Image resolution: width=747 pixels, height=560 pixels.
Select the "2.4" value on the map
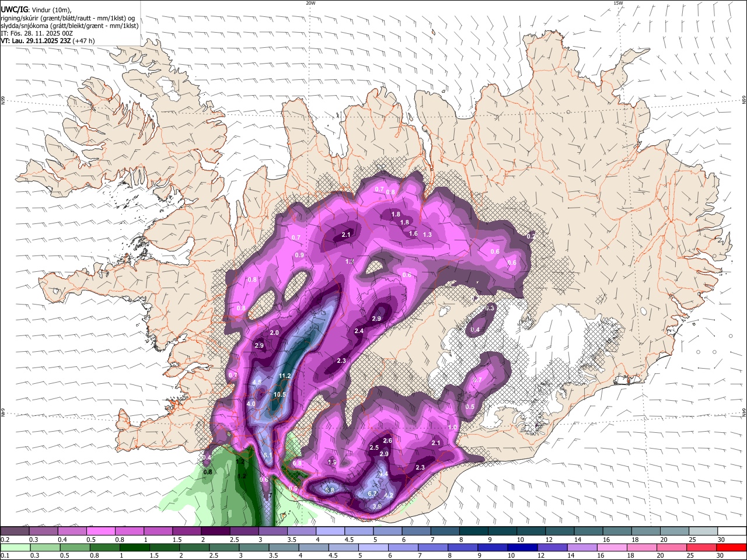(359, 331)
